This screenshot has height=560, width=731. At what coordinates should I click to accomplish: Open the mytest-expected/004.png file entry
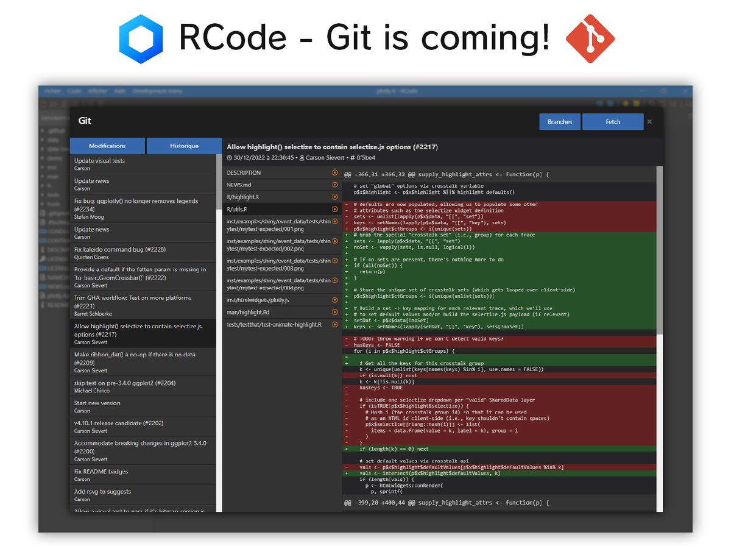282,285
